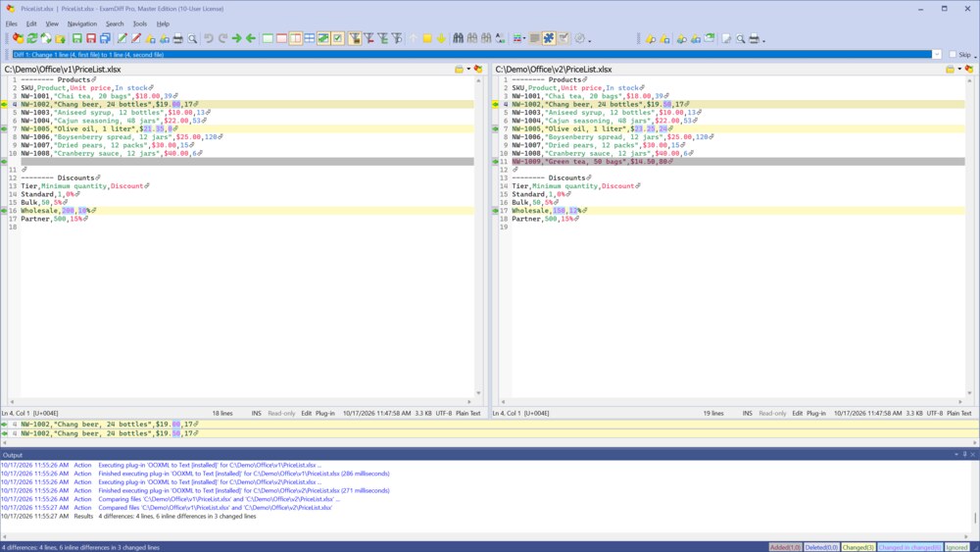980x552 pixels.
Task: Enable the Skip checkbox
Action: pyautogui.click(x=953, y=54)
